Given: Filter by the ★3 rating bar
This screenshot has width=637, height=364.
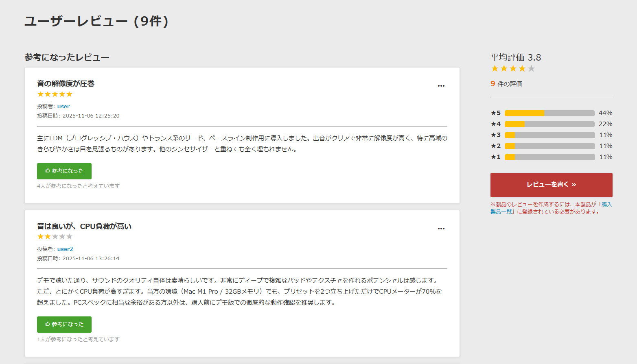Looking at the screenshot, I should click(x=549, y=135).
